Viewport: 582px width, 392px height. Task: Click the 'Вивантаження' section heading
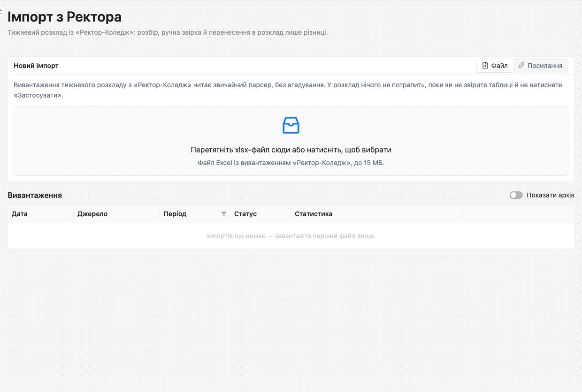(x=35, y=195)
